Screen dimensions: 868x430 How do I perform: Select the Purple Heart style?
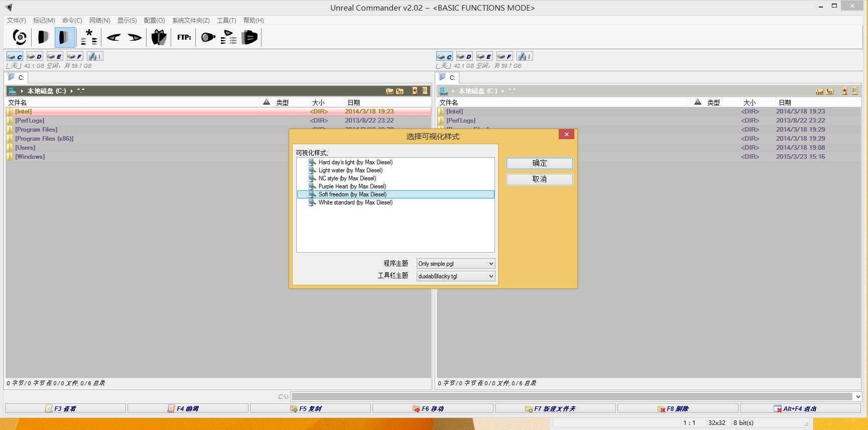(x=396, y=186)
